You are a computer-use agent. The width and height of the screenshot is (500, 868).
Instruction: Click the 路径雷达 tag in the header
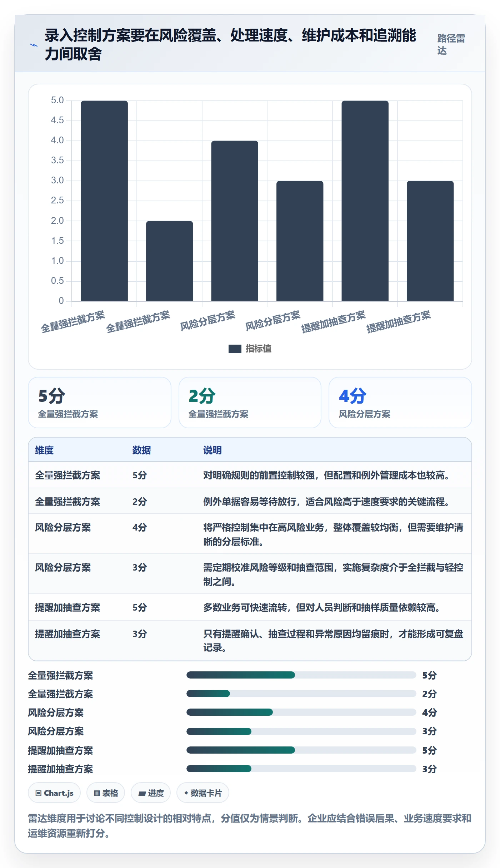coord(451,45)
